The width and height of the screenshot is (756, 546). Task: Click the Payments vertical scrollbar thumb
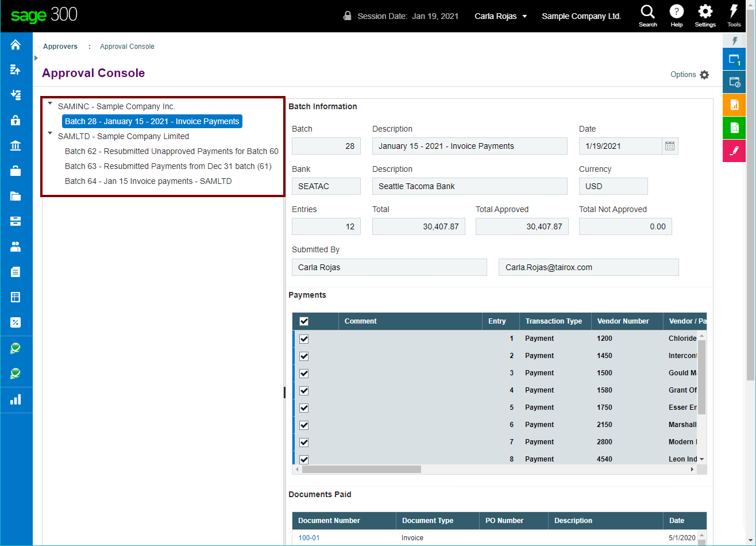701,376
